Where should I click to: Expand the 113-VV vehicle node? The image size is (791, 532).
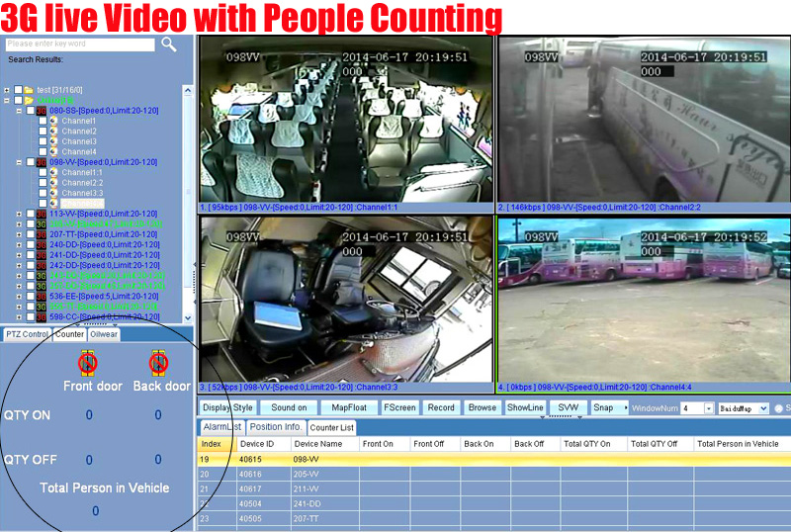(19, 214)
